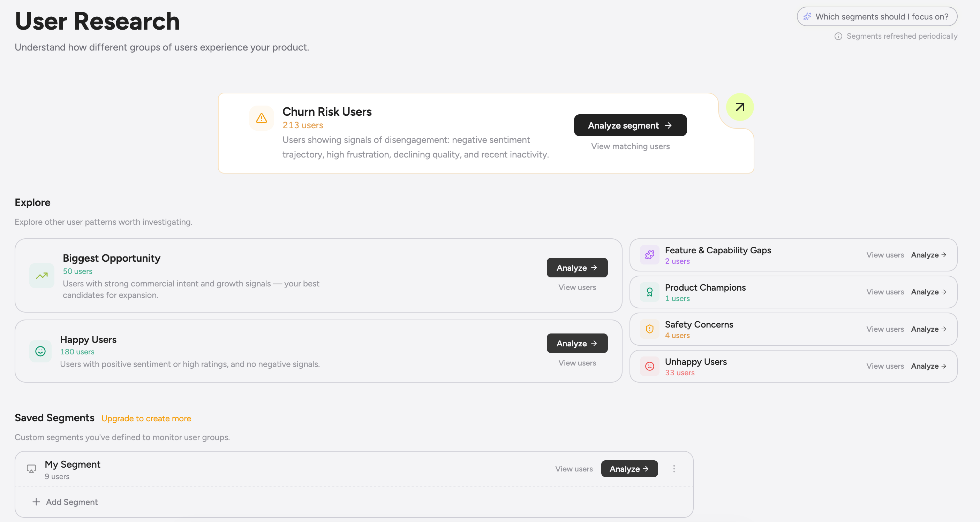The image size is (980, 522).
Task: Analyze the Biggest Opportunity segment
Action: click(577, 268)
